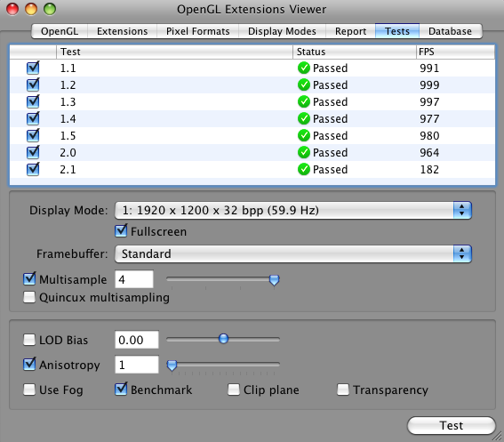Enable the Use Fog option

tap(29, 390)
